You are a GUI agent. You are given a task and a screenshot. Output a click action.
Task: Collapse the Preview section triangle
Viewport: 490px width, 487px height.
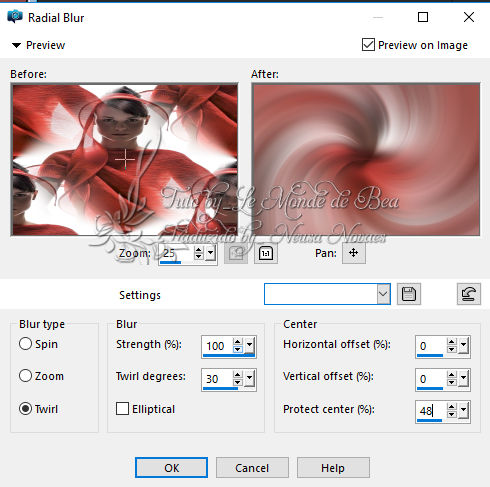pyautogui.click(x=16, y=45)
